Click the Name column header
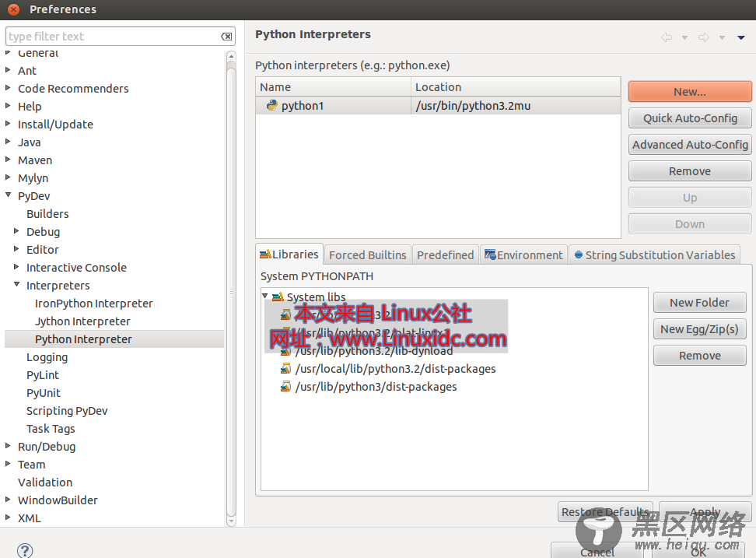This screenshot has width=756, height=558. [333, 87]
